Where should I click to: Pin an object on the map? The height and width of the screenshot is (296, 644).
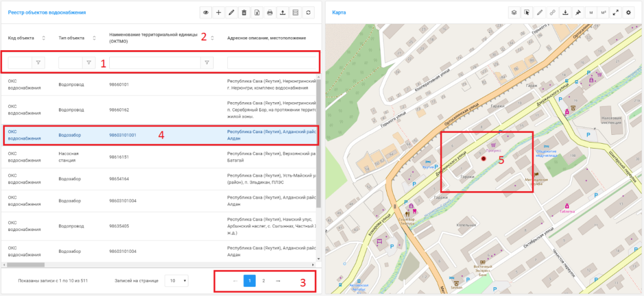coord(577,13)
